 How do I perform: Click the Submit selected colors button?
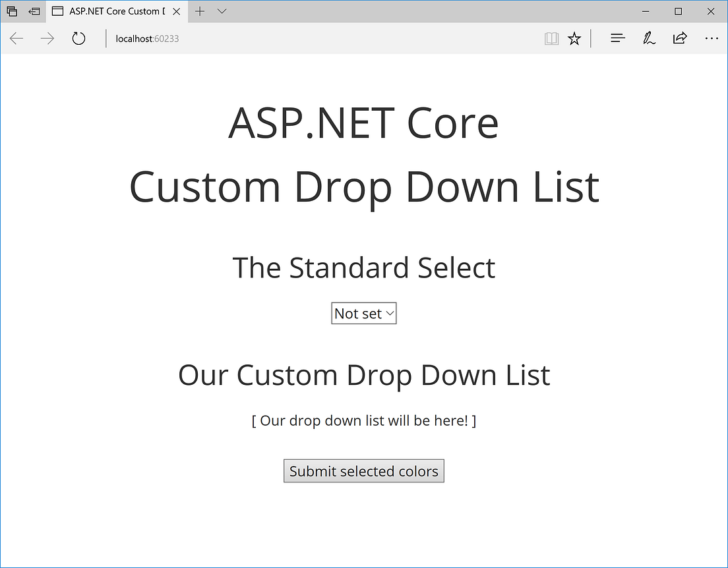point(363,470)
